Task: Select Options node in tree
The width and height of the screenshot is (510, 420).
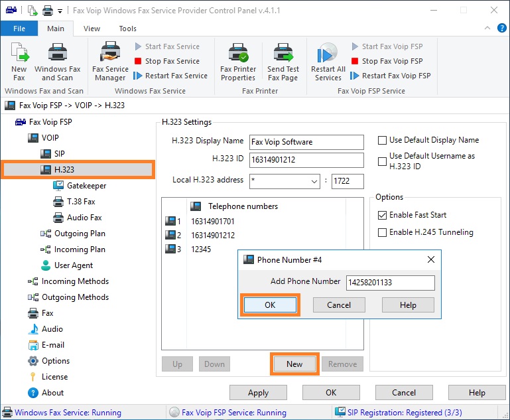Action: point(49,361)
